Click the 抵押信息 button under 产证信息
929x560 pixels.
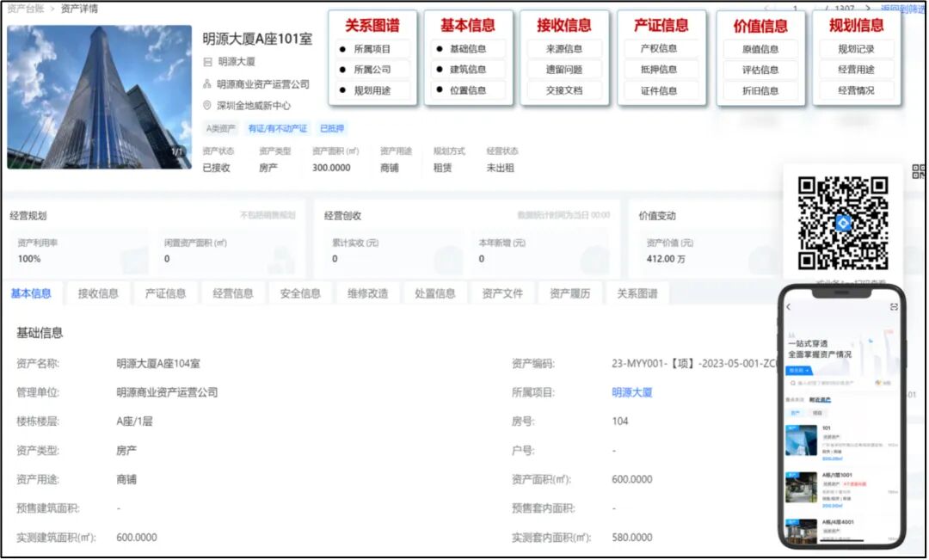pyautogui.click(x=659, y=70)
